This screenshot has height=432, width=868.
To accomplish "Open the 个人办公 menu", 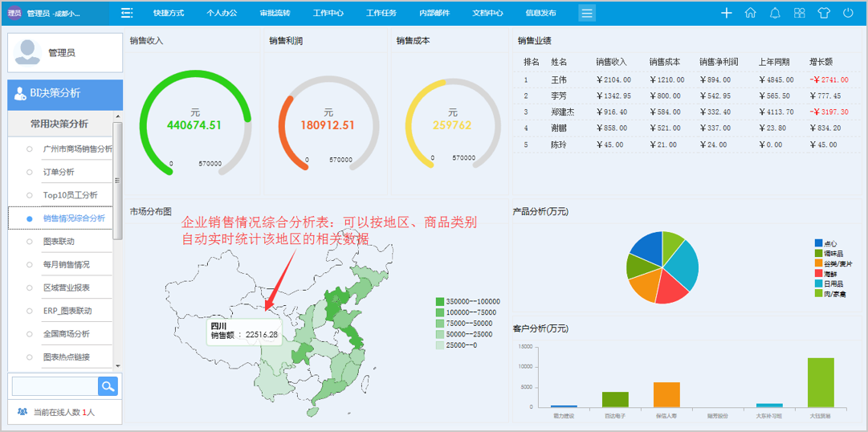I will click(x=222, y=13).
